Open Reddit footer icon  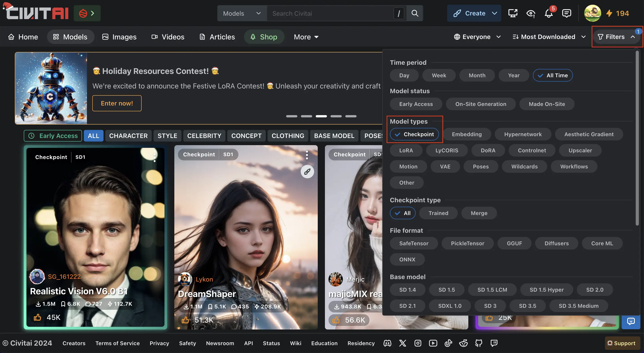click(x=463, y=343)
